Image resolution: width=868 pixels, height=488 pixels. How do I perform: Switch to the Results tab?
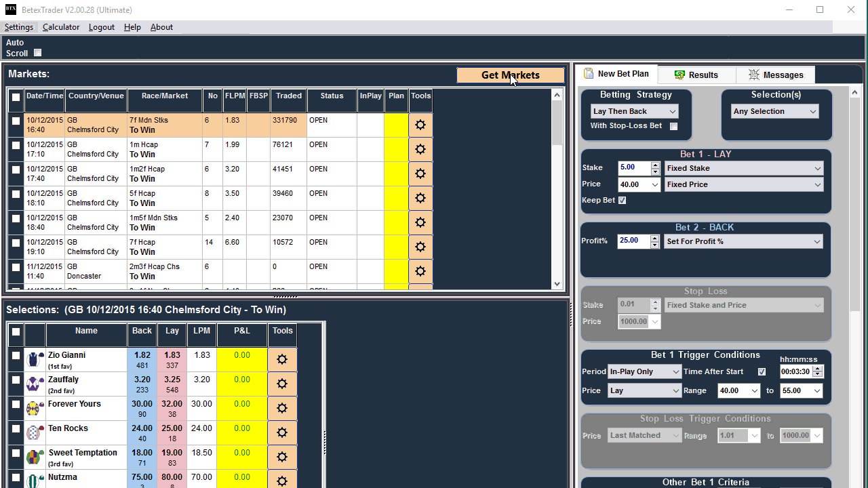tap(696, 75)
